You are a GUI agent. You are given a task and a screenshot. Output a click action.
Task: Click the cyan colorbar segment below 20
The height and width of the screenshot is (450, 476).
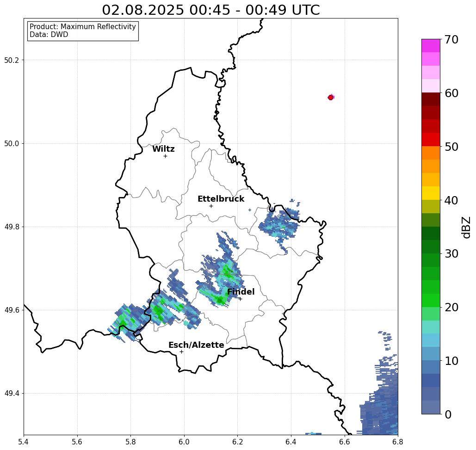click(x=431, y=327)
